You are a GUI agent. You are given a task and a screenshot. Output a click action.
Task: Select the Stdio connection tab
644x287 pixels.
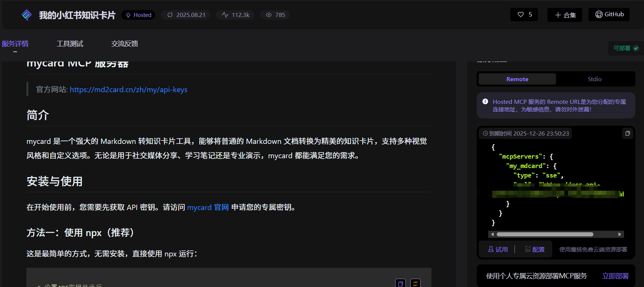click(x=595, y=79)
